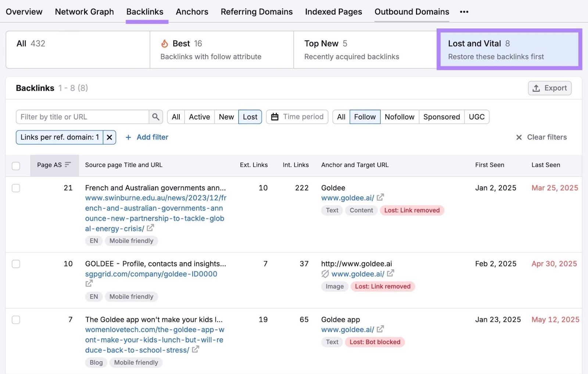588x374 pixels.
Task: Switch to the Anchors tab
Action: [x=192, y=11]
